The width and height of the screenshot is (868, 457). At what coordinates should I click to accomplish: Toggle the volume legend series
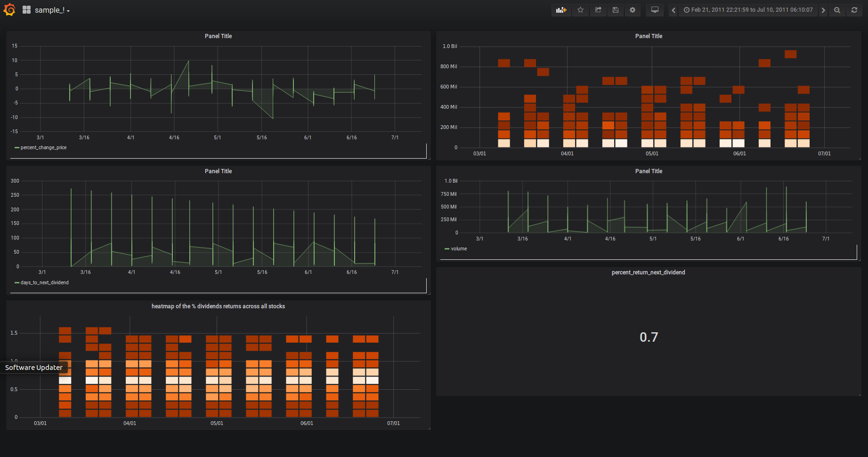click(459, 249)
